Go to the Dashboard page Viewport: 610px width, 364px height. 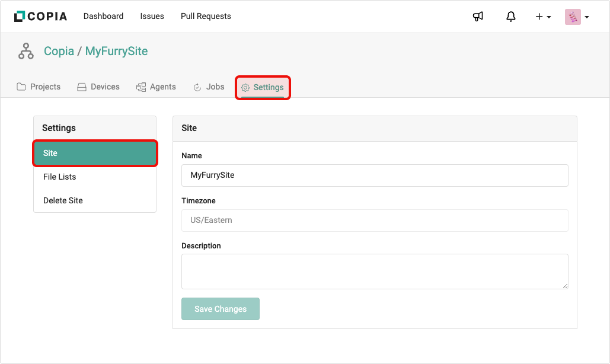point(103,17)
